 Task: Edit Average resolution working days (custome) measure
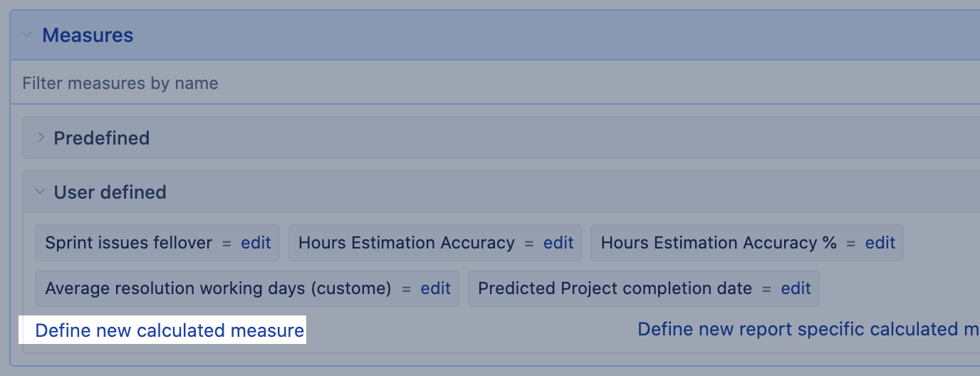click(x=436, y=288)
